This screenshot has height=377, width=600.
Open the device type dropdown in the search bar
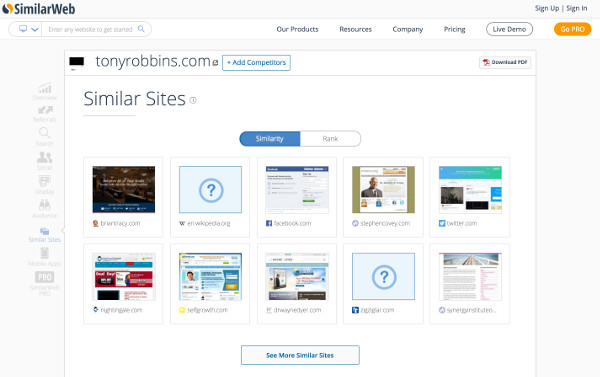[x=29, y=29]
